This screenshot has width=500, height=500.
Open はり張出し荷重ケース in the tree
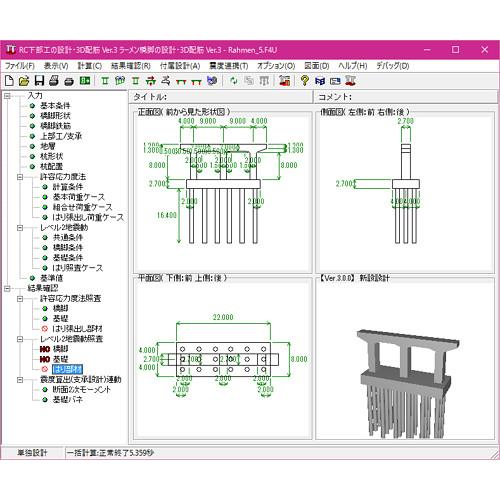point(88,217)
